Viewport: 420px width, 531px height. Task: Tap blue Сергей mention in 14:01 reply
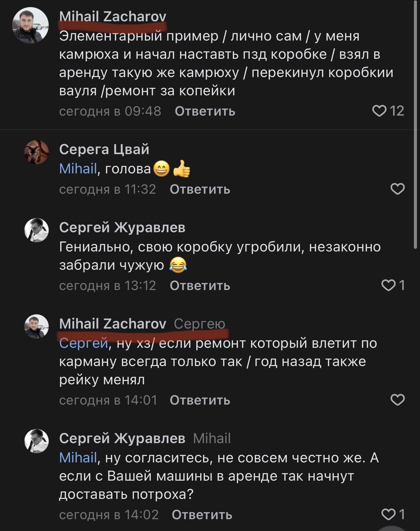click(x=83, y=343)
